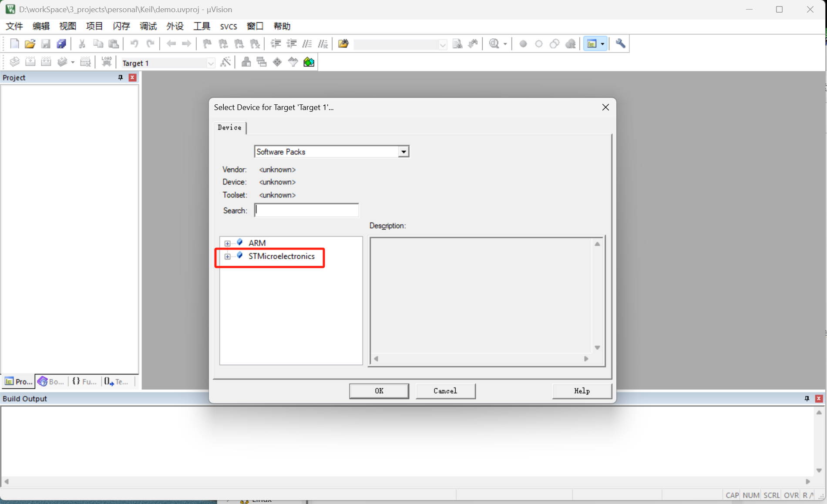Close the Build Output panel
Image resolution: width=827 pixels, height=504 pixels.
point(819,398)
